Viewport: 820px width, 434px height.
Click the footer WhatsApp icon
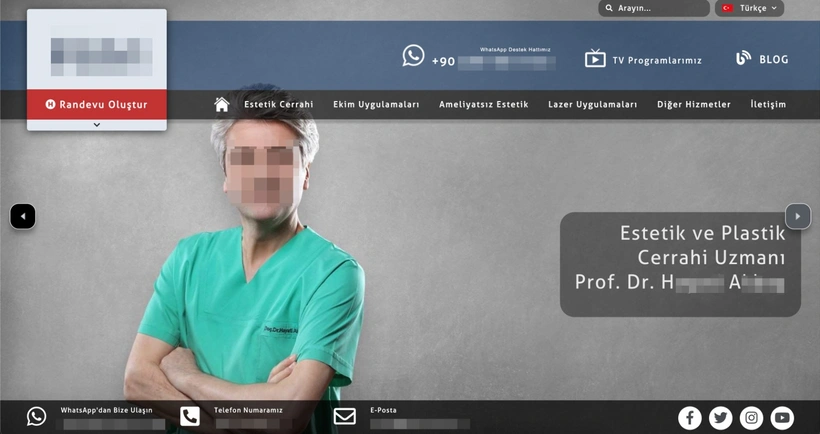tap(37, 416)
